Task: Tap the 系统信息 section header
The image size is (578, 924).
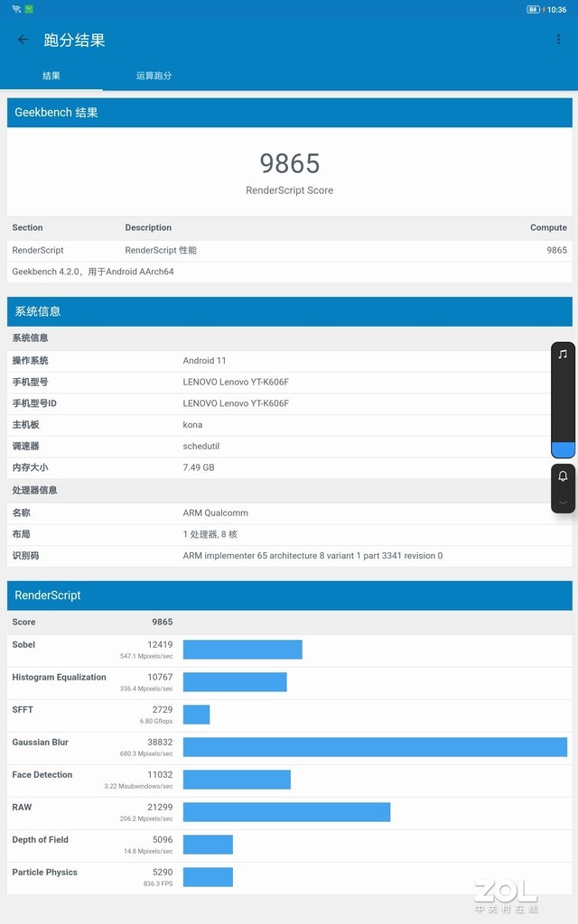Action: (x=290, y=311)
